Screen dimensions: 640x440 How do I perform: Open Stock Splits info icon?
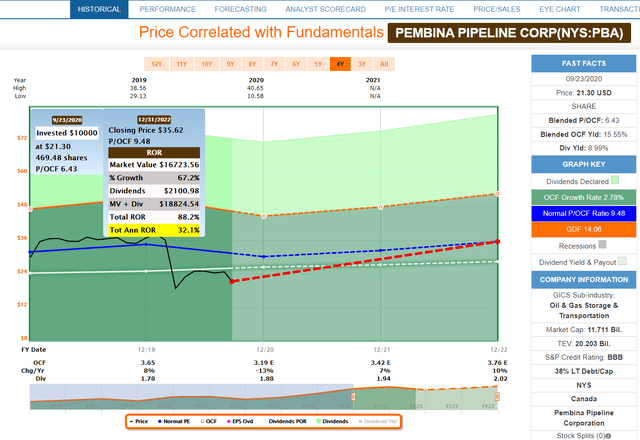click(608, 436)
